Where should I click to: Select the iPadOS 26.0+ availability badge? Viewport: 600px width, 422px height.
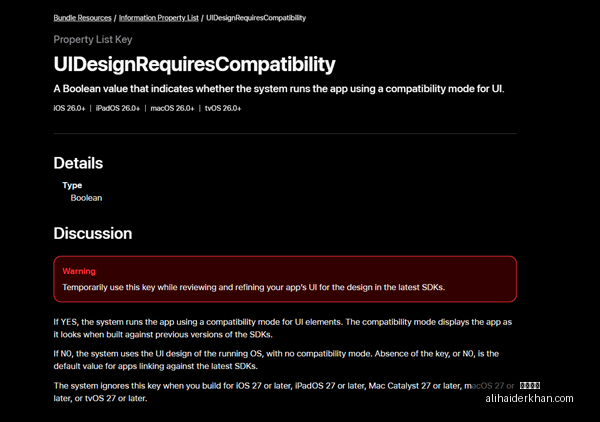(x=118, y=108)
